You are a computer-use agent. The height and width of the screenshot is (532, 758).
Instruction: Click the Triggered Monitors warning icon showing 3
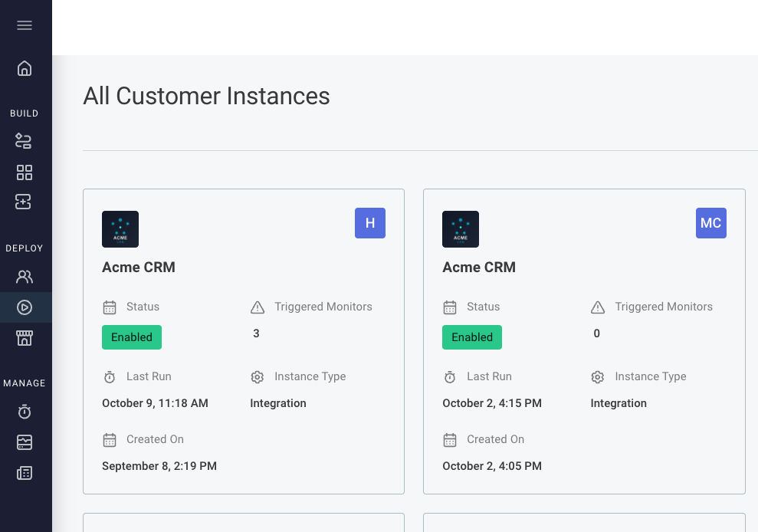point(257,307)
